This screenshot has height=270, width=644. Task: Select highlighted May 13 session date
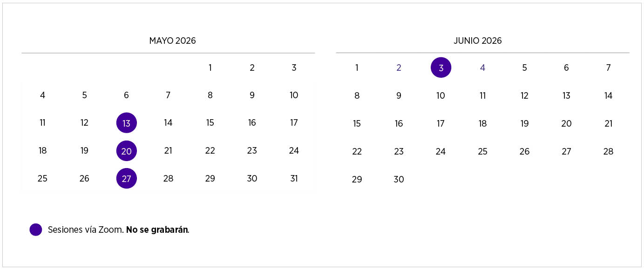tap(126, 123)
